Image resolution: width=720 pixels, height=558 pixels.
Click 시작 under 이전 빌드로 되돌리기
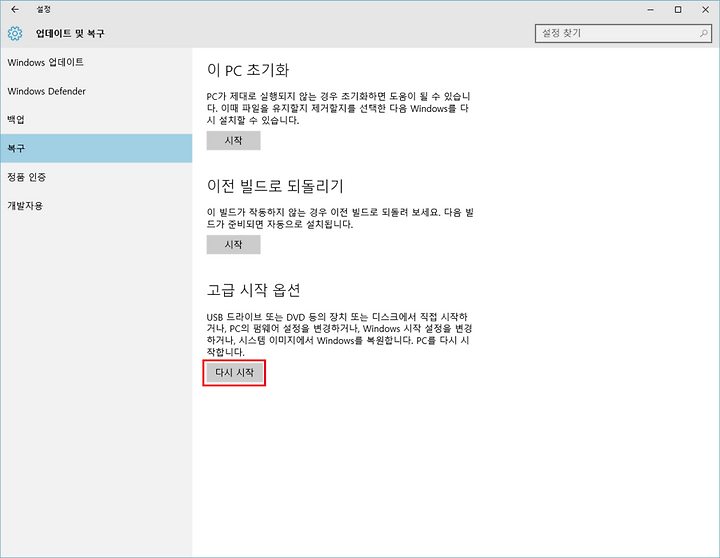[233, 245]
